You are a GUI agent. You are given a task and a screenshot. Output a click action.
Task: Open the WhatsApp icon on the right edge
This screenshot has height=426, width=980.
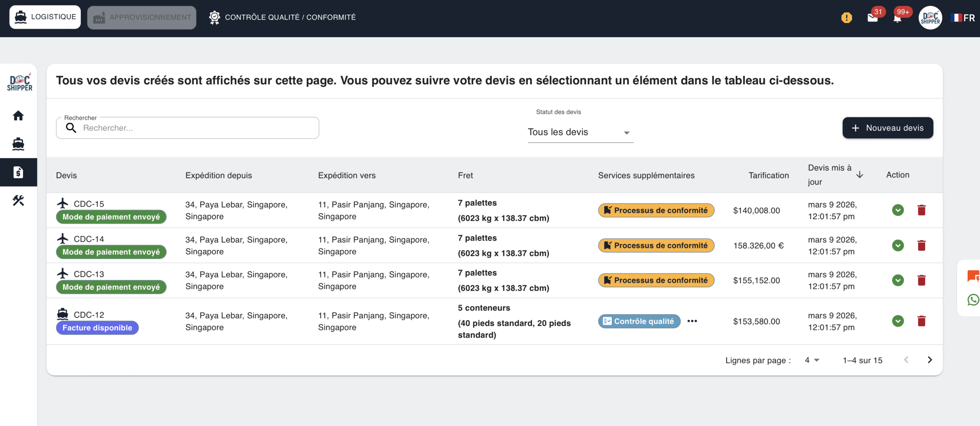point(973,300)
